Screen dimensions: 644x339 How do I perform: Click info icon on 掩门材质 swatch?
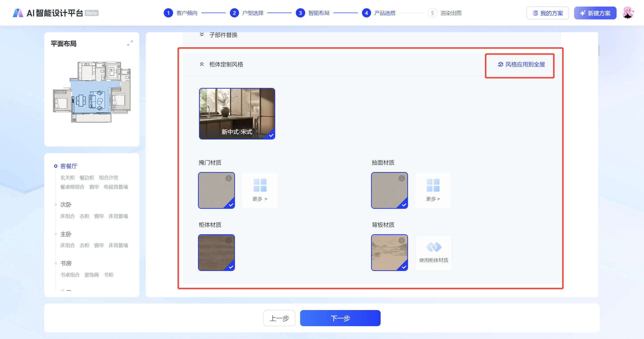click(228, 178)
